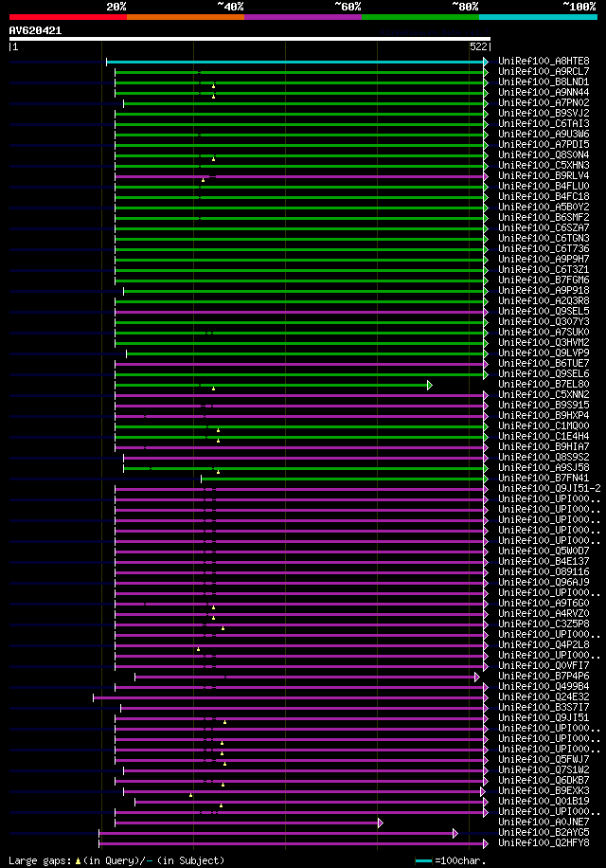Click the short green alignment bar for B7EL80
This screenshot has width=606, height=868.
tap(273, 386)
